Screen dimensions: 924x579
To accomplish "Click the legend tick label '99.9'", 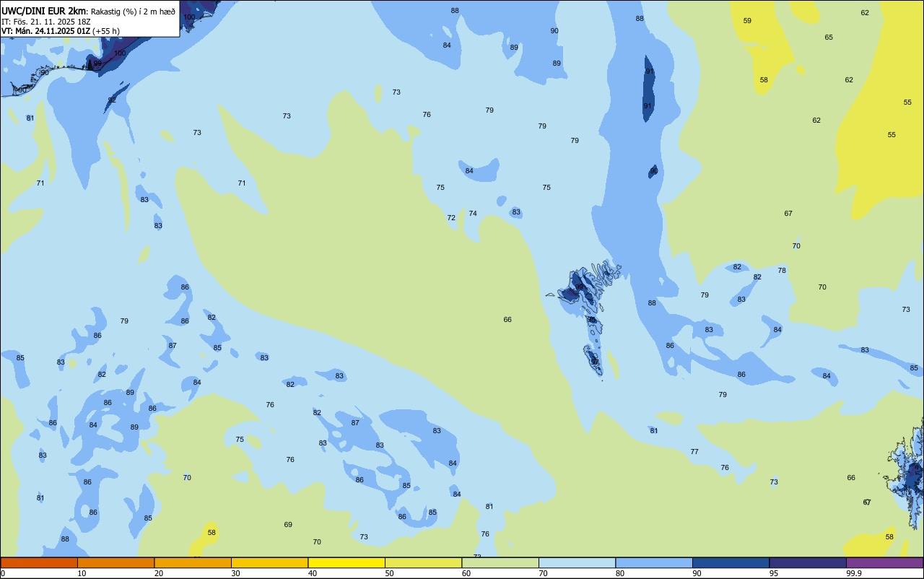I will click(x=854, y=573).
